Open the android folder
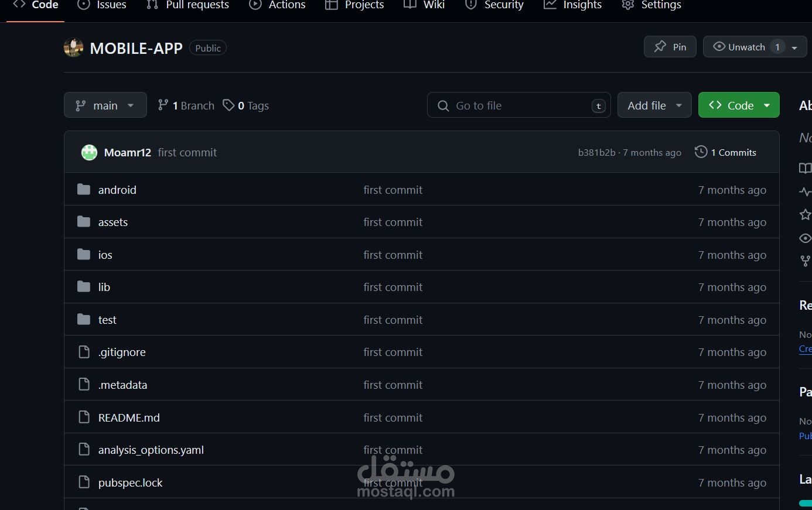The width and height of the screenshot is (812, 510). click(117, 190)
